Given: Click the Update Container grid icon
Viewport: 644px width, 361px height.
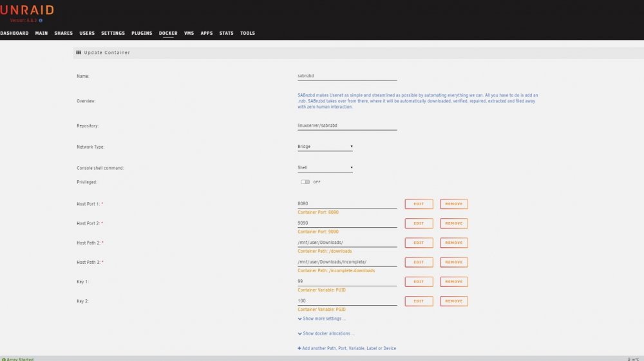Looking at the screenshot, I should (79, 53).
